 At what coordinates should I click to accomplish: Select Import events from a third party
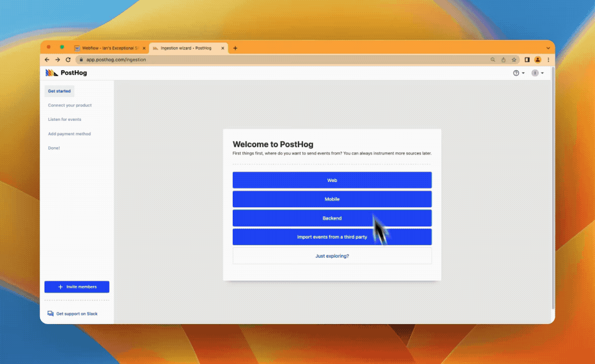tap(332, 237)
